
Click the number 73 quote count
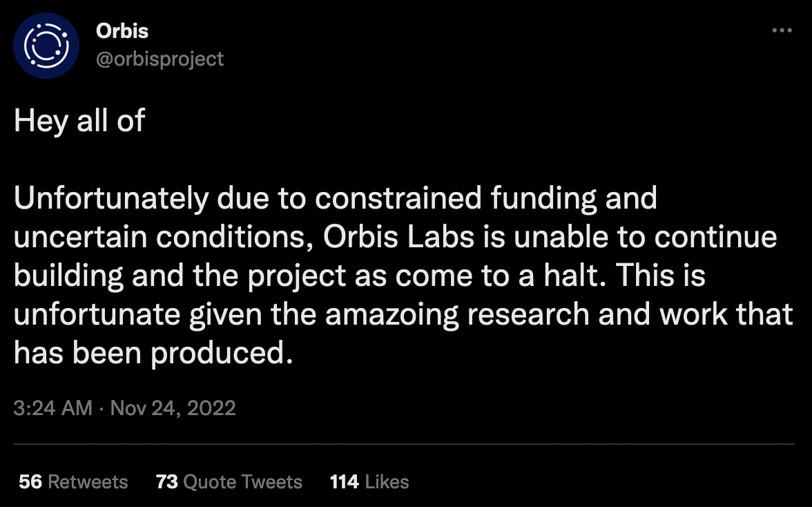tap(167, 482)
